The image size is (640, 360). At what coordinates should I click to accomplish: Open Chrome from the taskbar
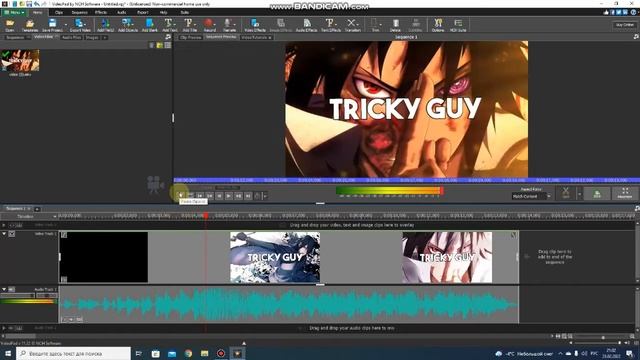pos(188,353)
